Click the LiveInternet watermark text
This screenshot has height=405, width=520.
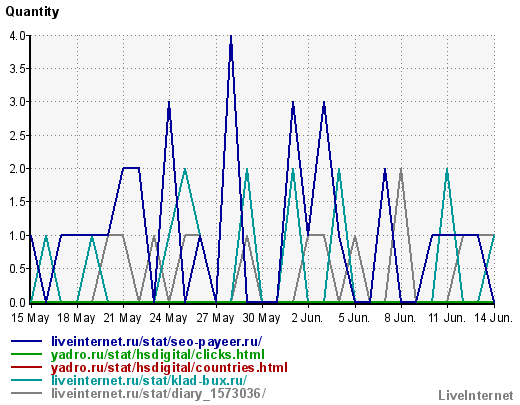(x=476, y=396)
